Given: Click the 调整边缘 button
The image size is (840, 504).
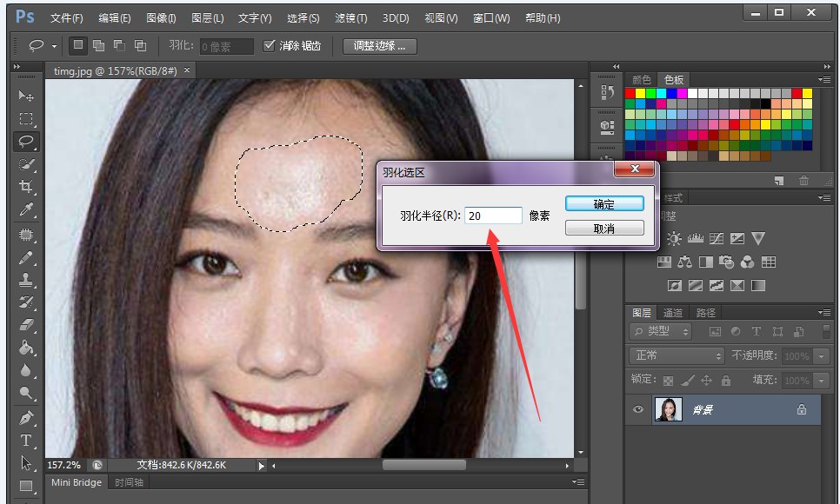Looking at the screenshot, I should point(379,46).
